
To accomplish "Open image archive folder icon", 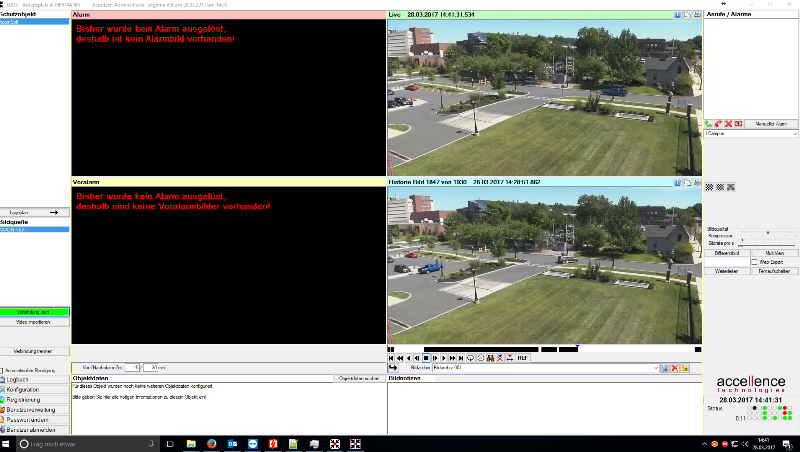I will pyautogui.click(x=685, y=368).
